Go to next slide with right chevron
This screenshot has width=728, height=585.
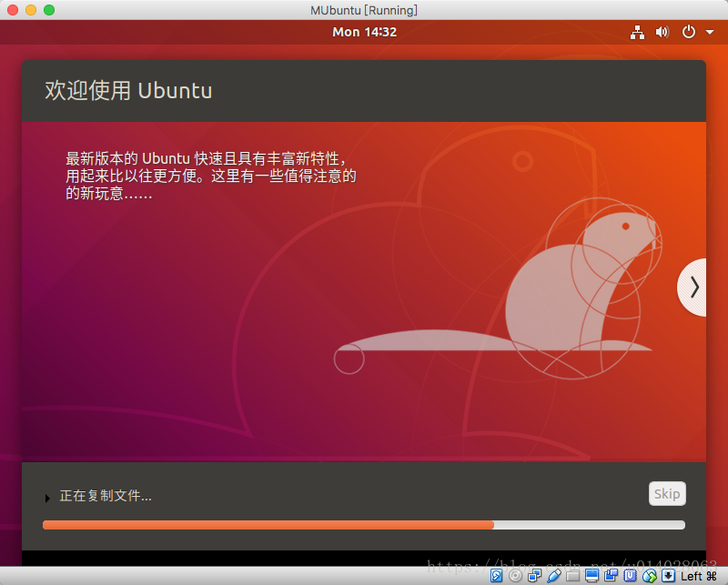[693, 287]
